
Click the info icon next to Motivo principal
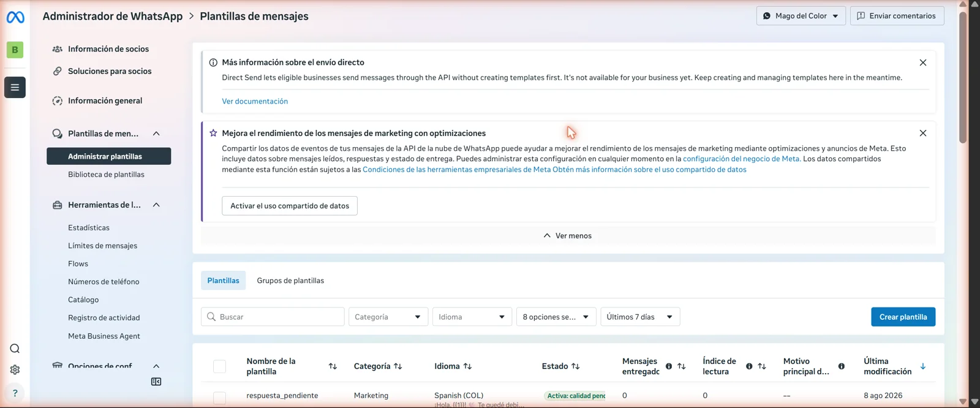pos(842,366)
